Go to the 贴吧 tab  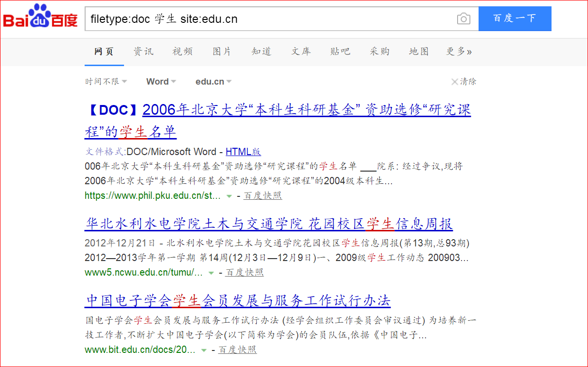click(x=340, y=52)
